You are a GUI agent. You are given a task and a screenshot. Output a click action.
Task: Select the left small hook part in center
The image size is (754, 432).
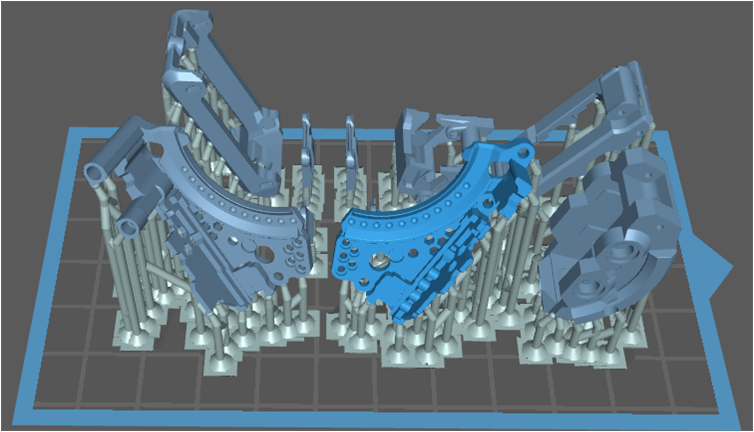[x=307, y=150]
